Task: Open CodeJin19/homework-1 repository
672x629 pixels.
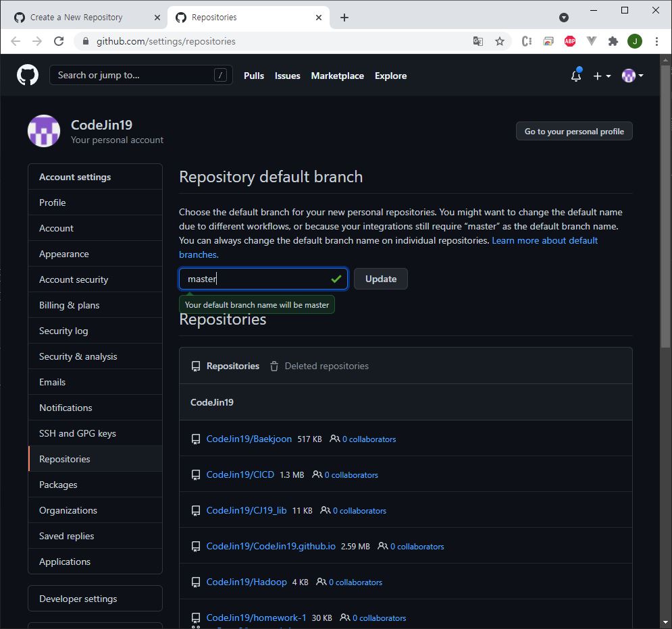Action: coord(256,618)
